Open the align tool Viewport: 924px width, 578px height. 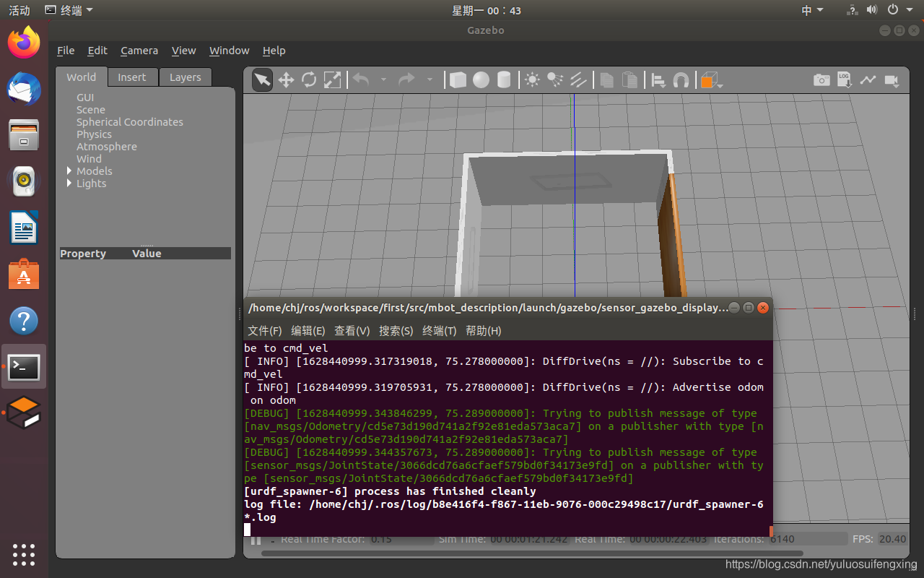click(x=658, y=80)
